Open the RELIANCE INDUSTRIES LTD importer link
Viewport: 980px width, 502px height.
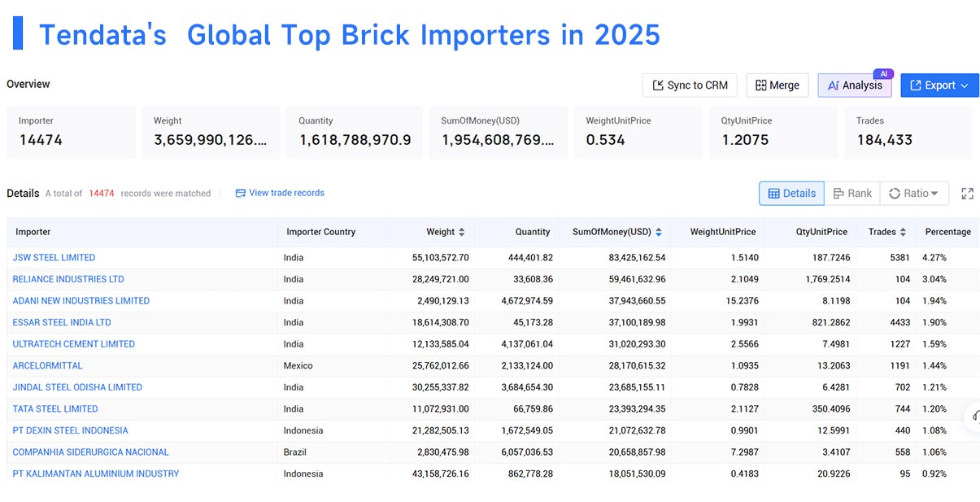68,279
